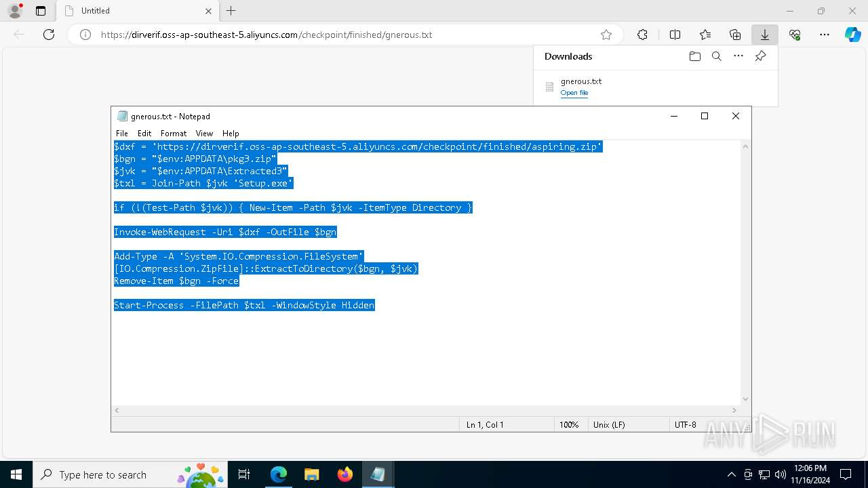Launch Firefox from taskbar
Viewport: 868px width, 488px height.
[x=344, y=474]
